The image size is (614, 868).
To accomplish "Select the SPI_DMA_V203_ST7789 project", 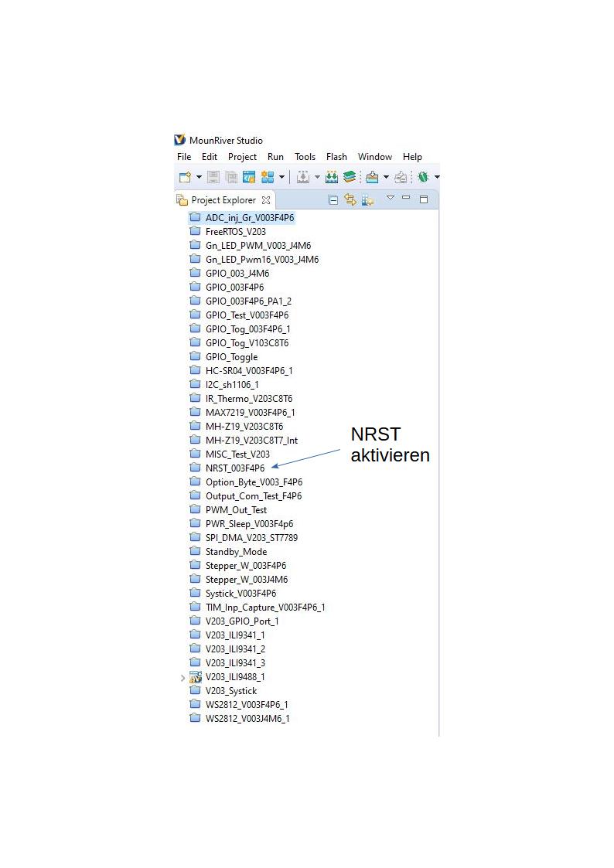I will [251, 537].
